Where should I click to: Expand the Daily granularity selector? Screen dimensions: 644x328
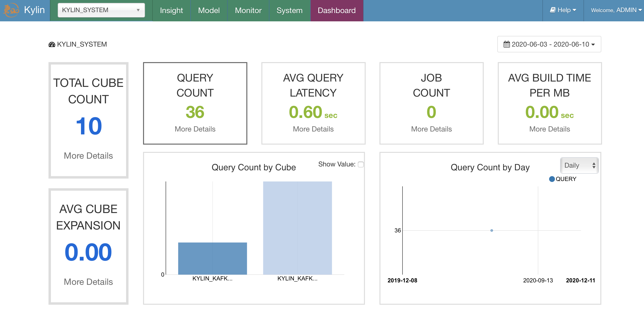point(579,165)
